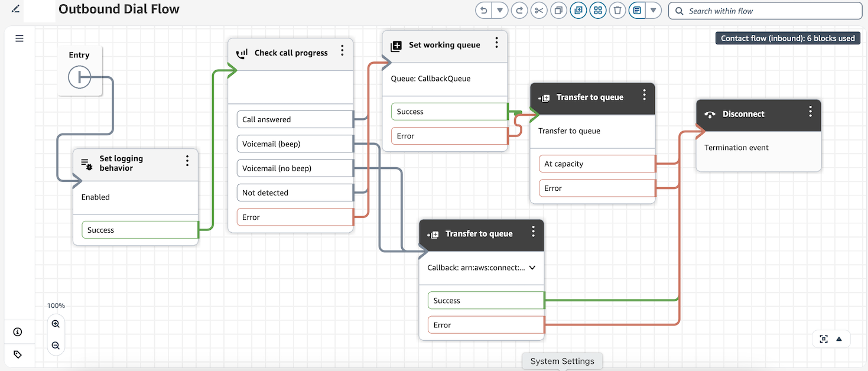Click the info icon in left sidebar

click(18, 332)
